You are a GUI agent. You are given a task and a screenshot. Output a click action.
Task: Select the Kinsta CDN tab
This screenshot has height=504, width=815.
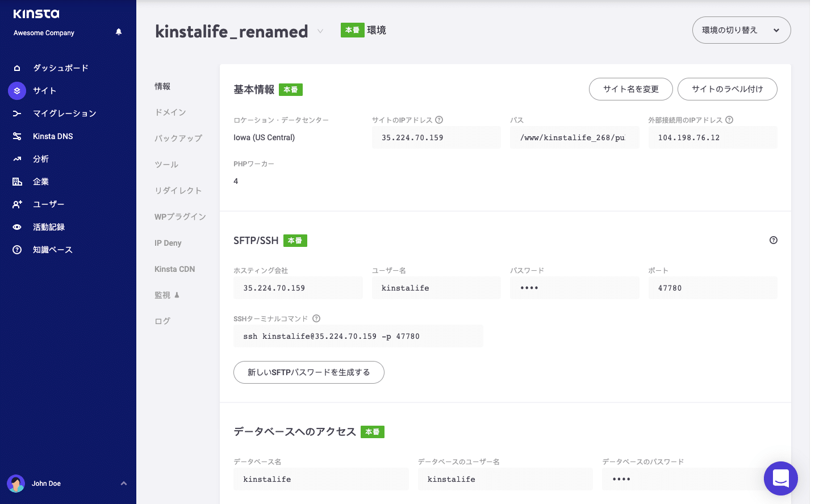point(175,269)
